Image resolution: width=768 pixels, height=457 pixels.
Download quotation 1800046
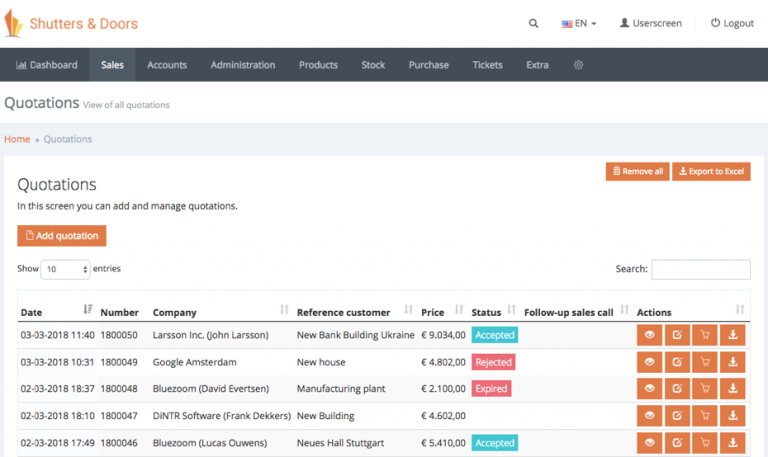coord(733,443)
